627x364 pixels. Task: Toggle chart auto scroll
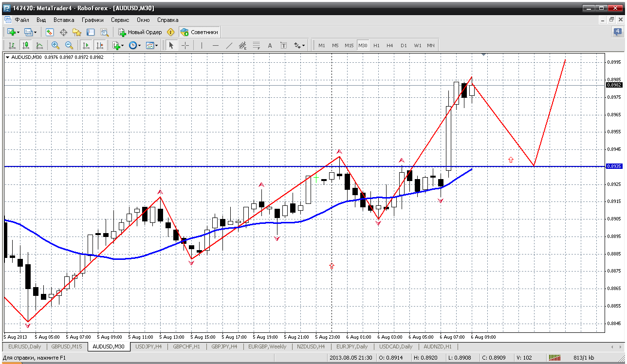[86, 45]
